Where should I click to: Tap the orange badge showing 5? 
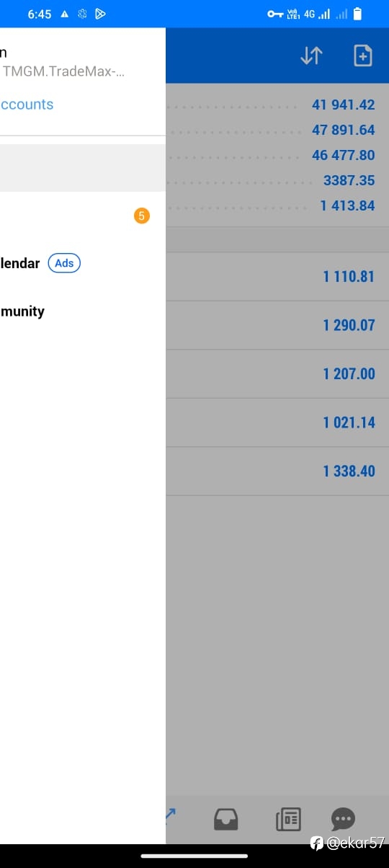(x=142, y=216)
